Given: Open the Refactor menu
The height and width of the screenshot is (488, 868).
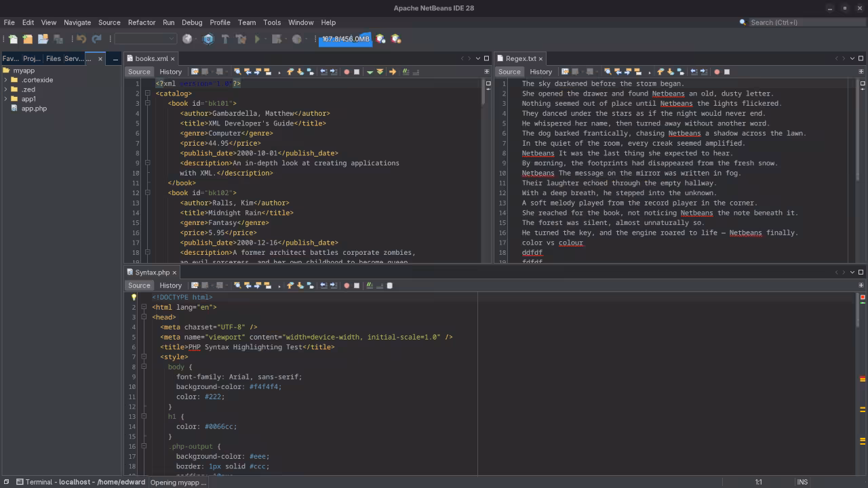Looking at the screenshot, I should pos(142,22).
